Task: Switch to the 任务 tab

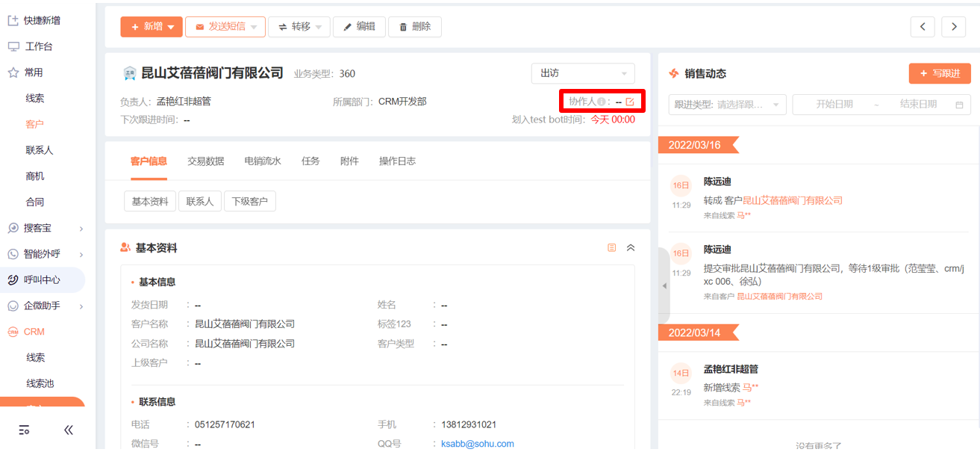Action: tap(310, 161)
